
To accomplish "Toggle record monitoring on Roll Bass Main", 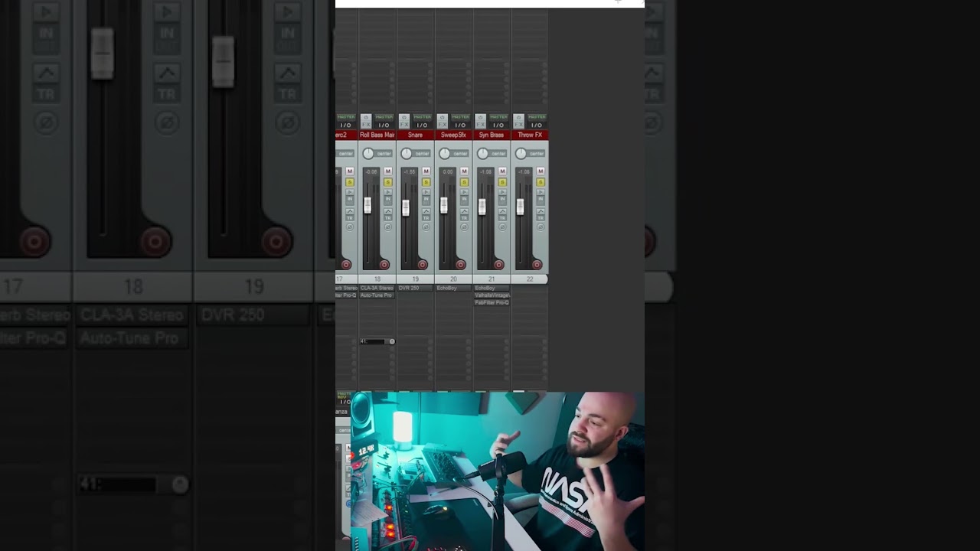I will point(388,191).
